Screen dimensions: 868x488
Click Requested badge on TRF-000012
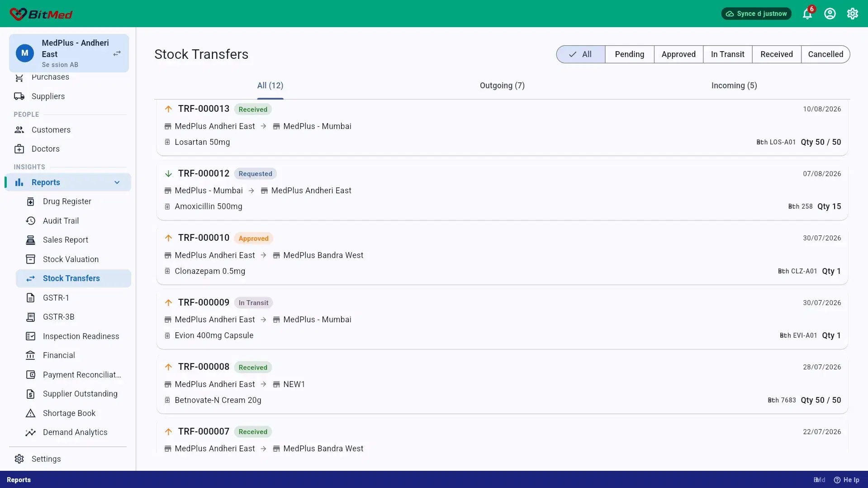coord(255,174)
